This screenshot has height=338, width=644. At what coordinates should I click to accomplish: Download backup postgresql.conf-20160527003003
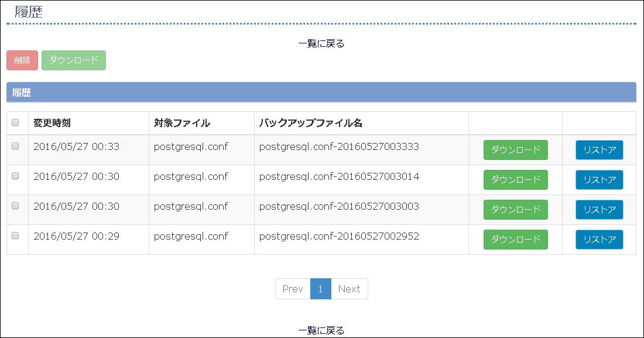point(515,210)
